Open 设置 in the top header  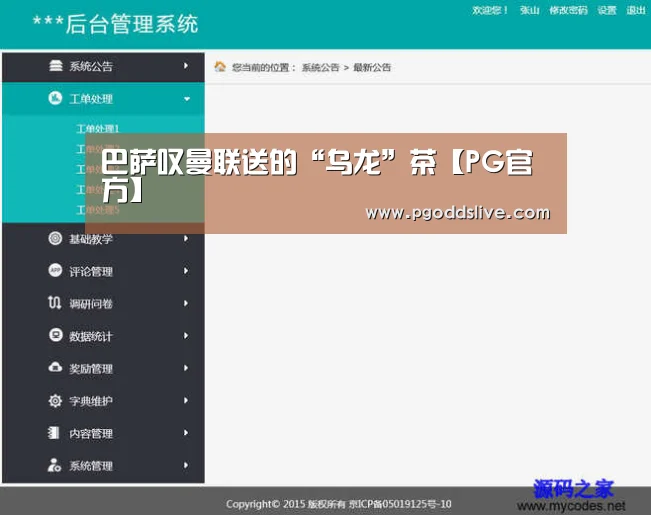click(607, 10)
